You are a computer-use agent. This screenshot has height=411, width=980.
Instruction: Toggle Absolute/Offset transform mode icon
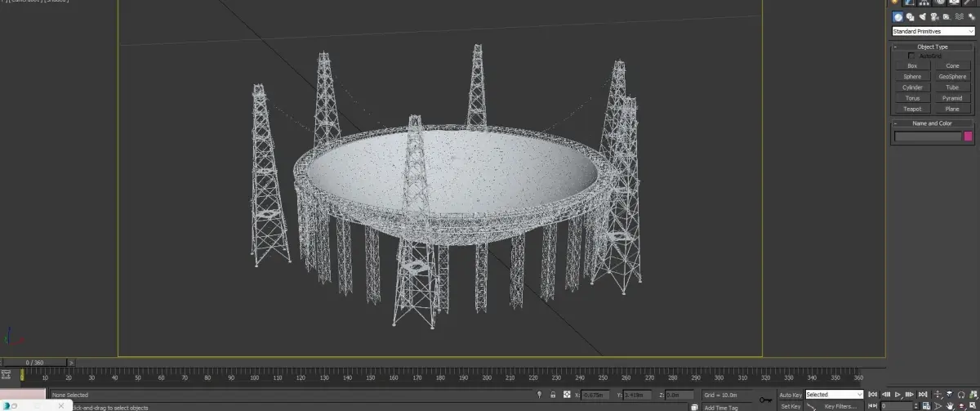(x=567, y=395)
